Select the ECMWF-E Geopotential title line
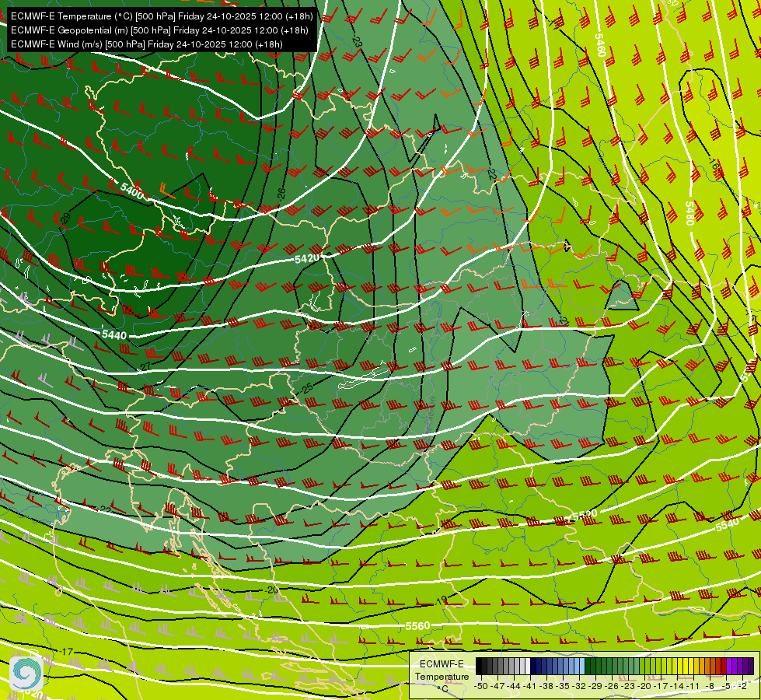761x700 pixels. pyautogui.click(x=159, y=30)
